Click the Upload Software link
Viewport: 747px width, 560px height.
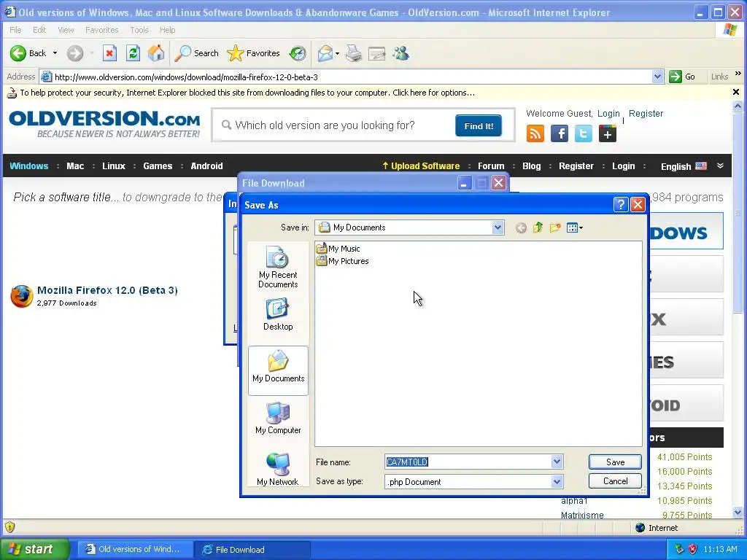coord(421,166)
